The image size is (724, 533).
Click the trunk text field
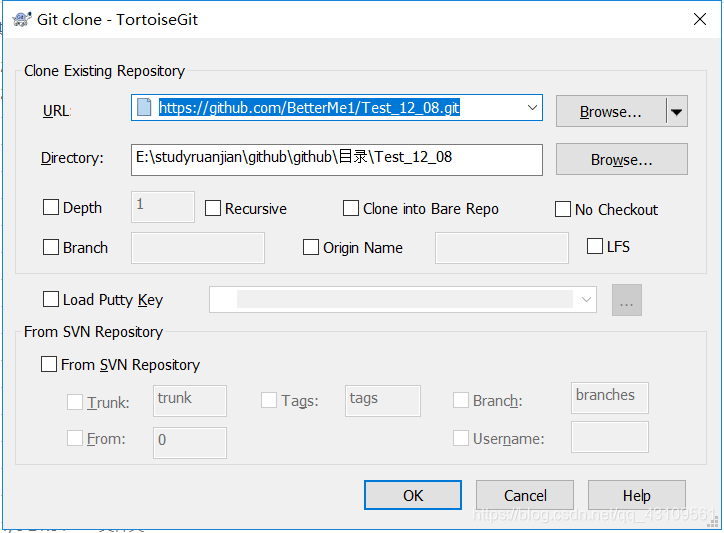click(190, 400)
